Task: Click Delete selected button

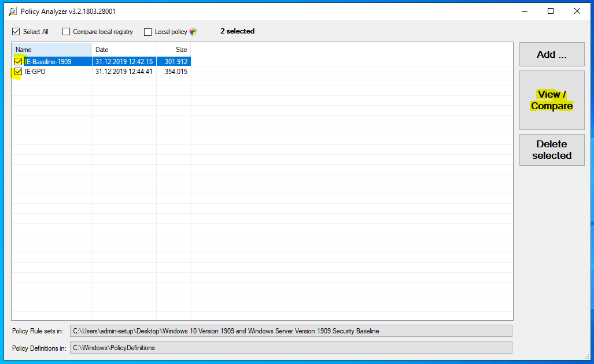Action: 552,150
